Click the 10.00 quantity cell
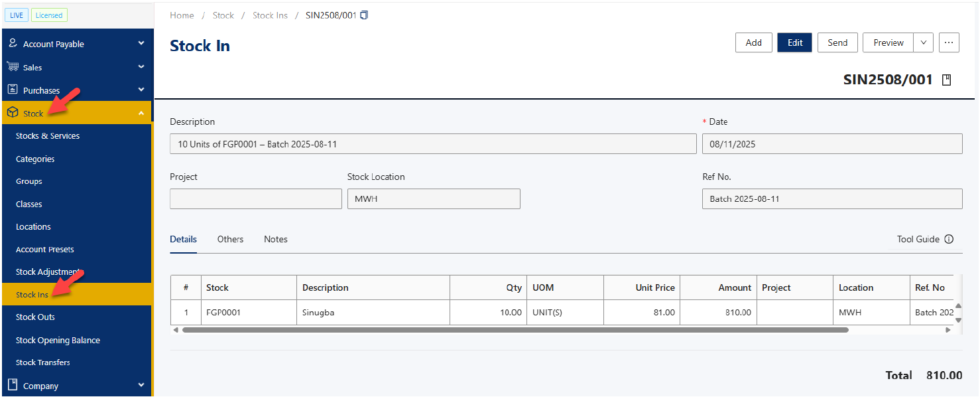This screenshot has width=980, height=397. point(489,312)
